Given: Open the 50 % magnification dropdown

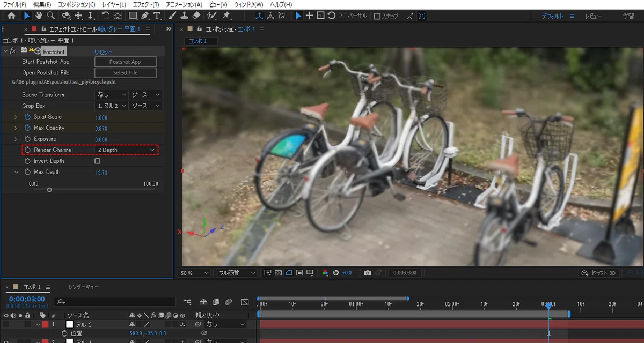Looking at the screenshot, I should click(194, 273).
